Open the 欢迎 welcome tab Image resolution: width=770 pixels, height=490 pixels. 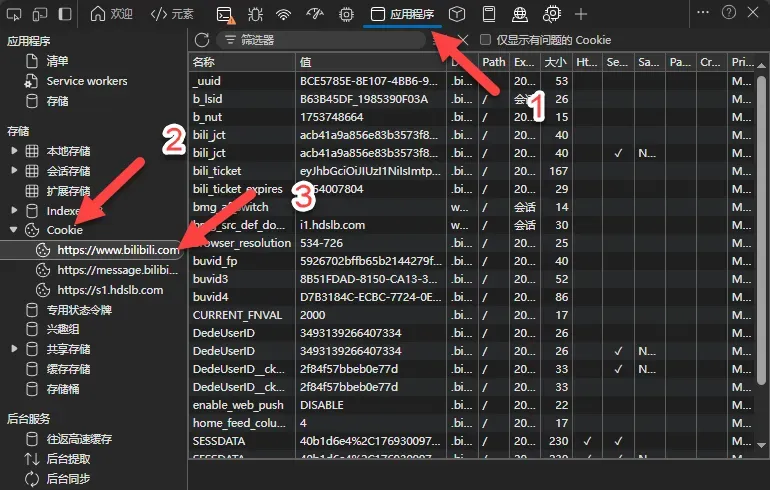(x=111, y=14)
